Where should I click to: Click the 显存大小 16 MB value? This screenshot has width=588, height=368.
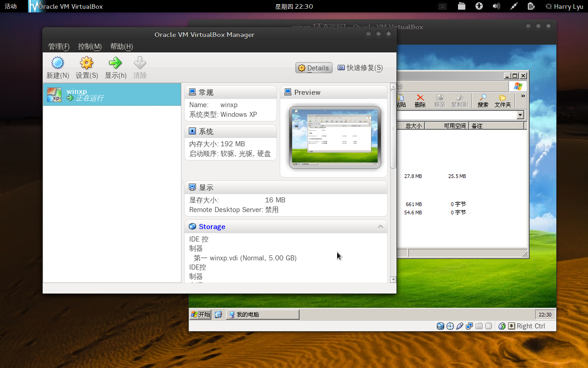tap(275, 200)
